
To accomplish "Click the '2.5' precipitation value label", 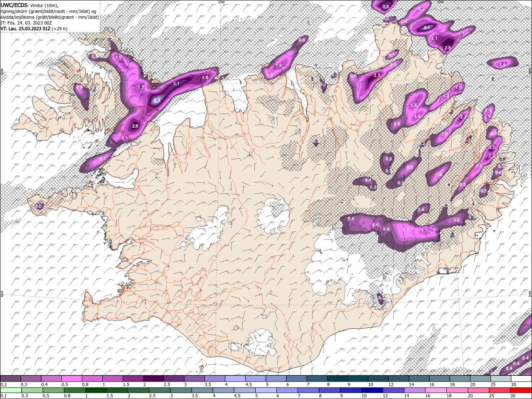I will click(377, 75).
